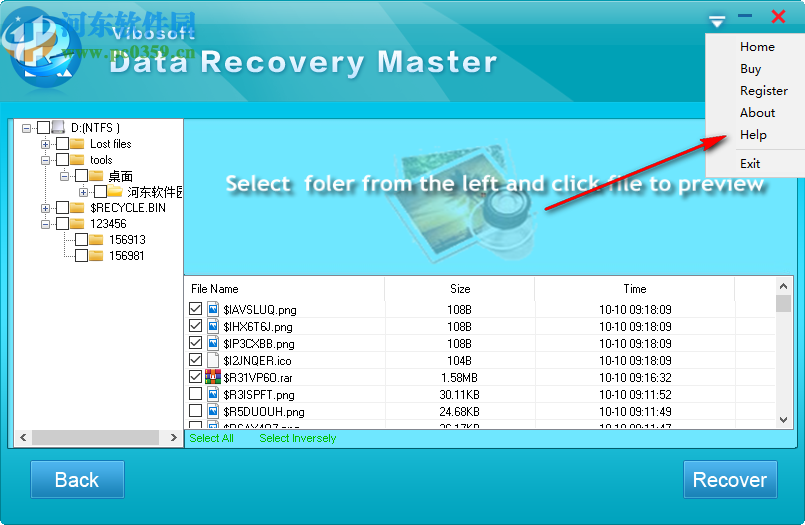Click the 123456 folder icon
Viewport: 805px width, 525px height.
point(77,223)
